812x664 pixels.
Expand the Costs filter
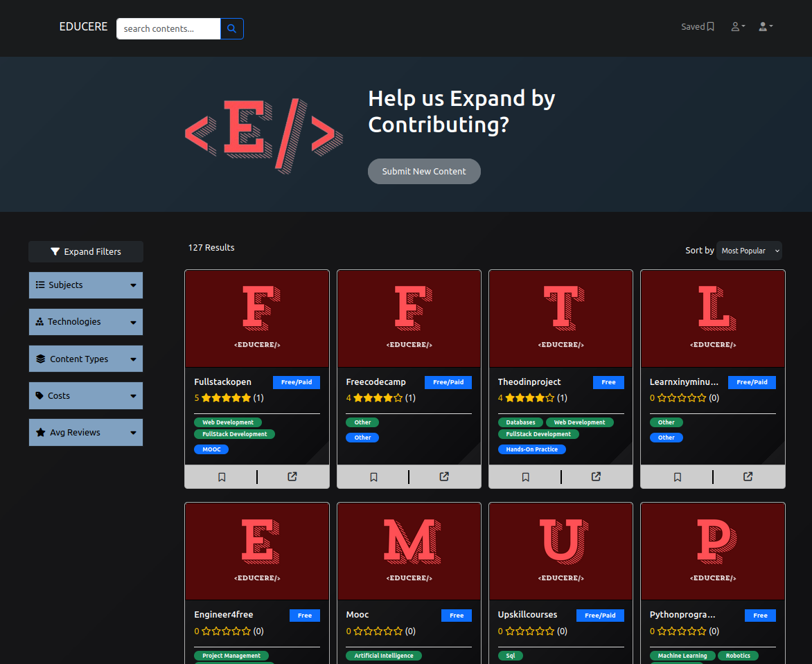86,395
